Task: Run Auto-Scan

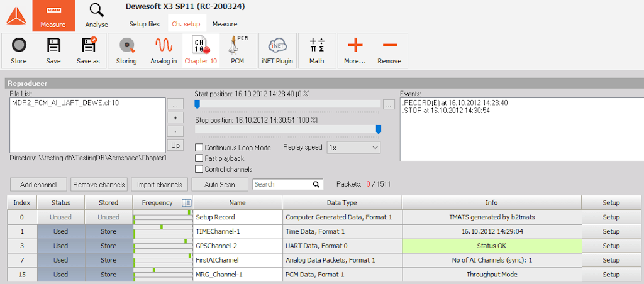Action: point(219,185)
